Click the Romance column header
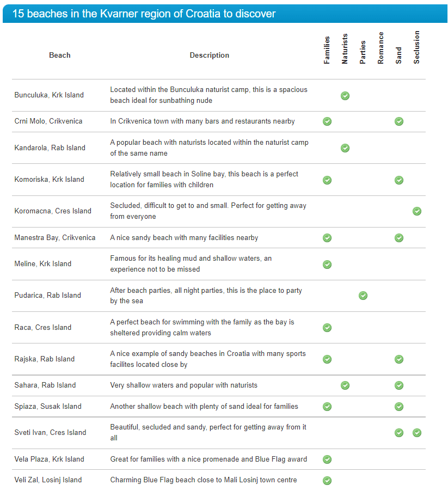This screenshot has width=448, height=491. 381,48
